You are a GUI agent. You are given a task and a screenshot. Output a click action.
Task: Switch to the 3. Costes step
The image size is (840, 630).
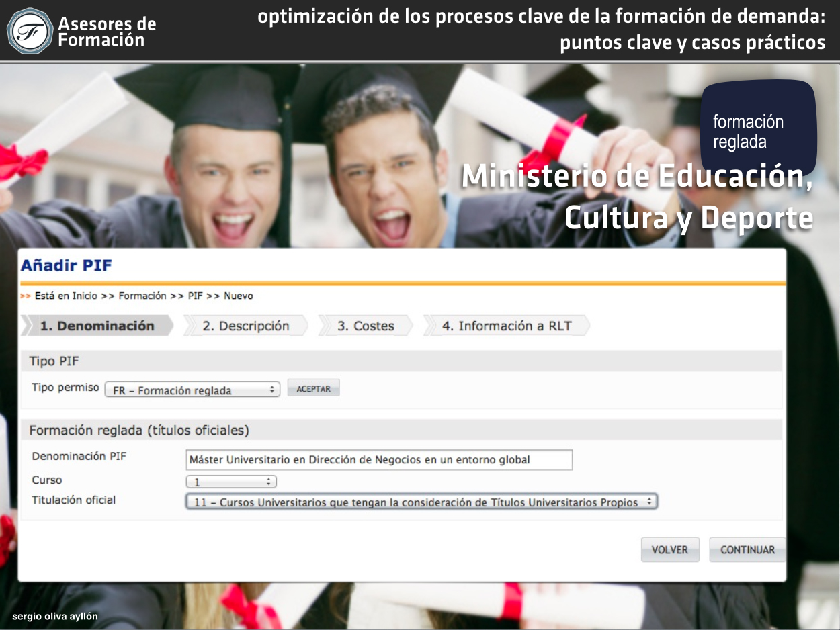tap(366, 326)
